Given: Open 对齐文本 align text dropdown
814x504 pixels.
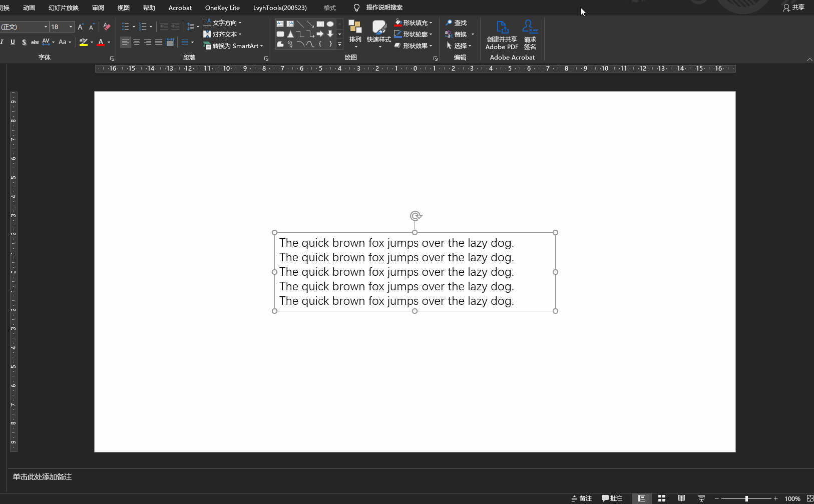Looking at the screenshot, I should pos(222,34).
